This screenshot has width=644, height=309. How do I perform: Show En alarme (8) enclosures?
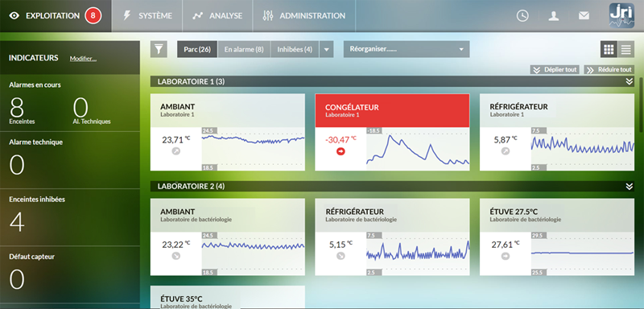coord(244,50)
